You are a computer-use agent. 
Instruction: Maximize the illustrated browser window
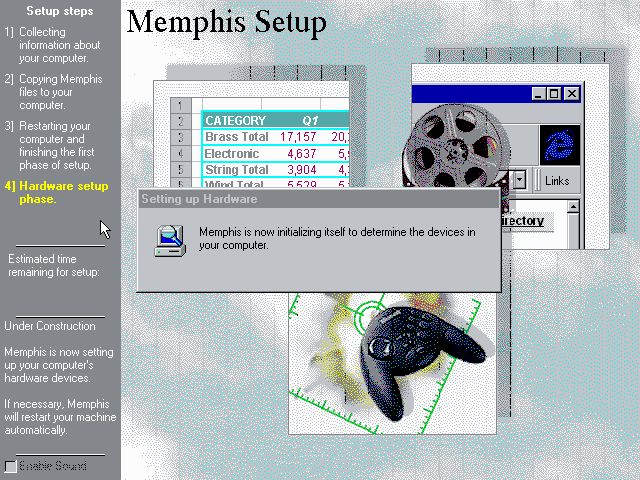click(x=554, y=94)
